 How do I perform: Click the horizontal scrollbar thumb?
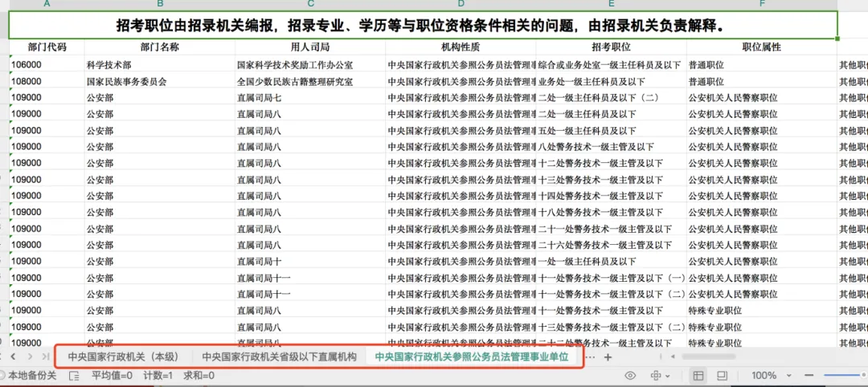point(709,356)
